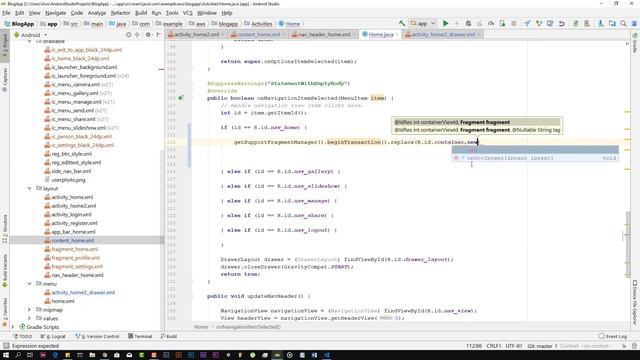
Task: Expand the values folder
Action: tap(29, 318)
